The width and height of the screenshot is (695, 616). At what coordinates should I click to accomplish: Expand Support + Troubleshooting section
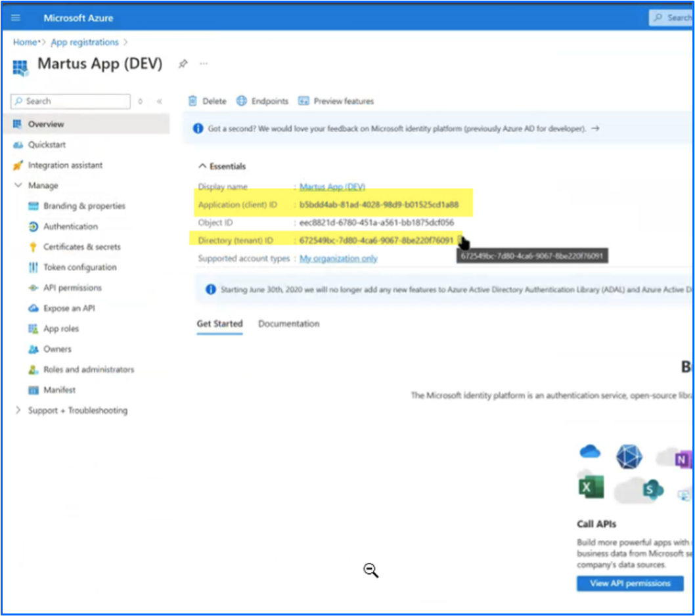(18, 410)
